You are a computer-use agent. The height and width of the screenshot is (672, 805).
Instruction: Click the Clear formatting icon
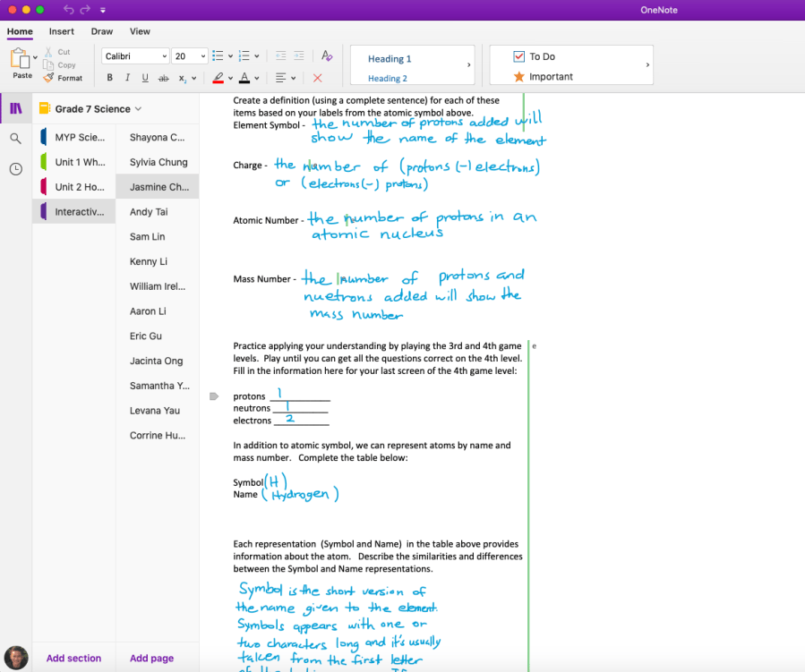tap(327, 55)
